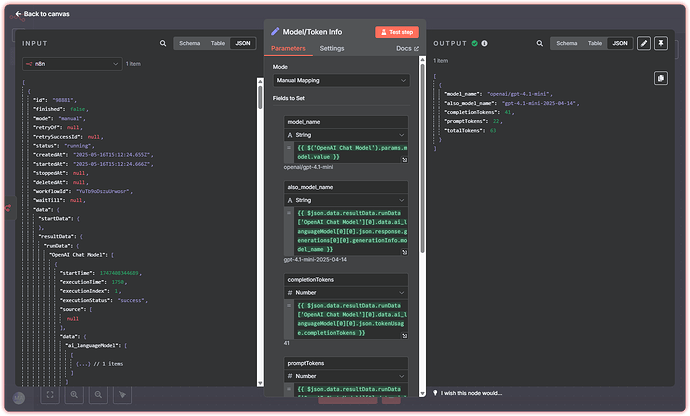Click "totalTokens" key in output JSON

[x=463, y=130]
